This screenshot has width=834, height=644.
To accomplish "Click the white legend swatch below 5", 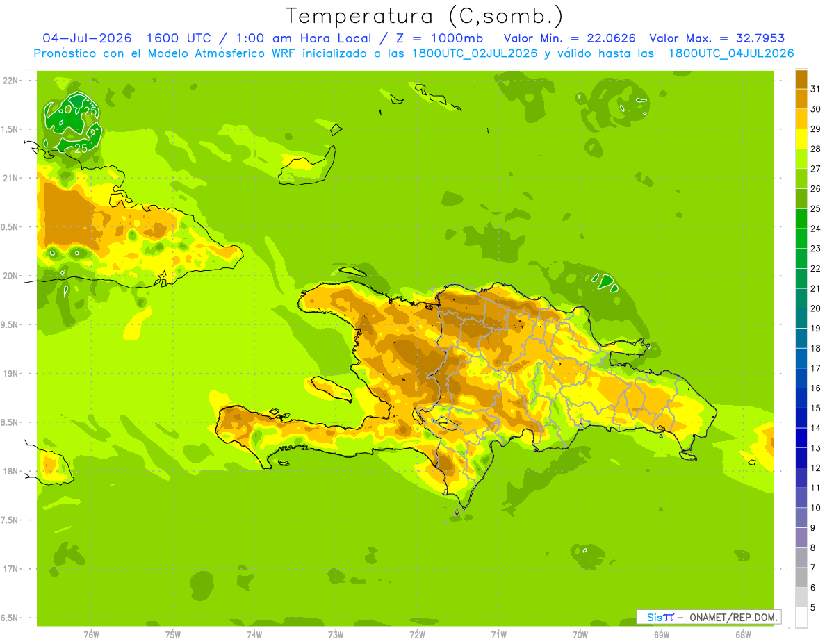I will tap(801, 618).
